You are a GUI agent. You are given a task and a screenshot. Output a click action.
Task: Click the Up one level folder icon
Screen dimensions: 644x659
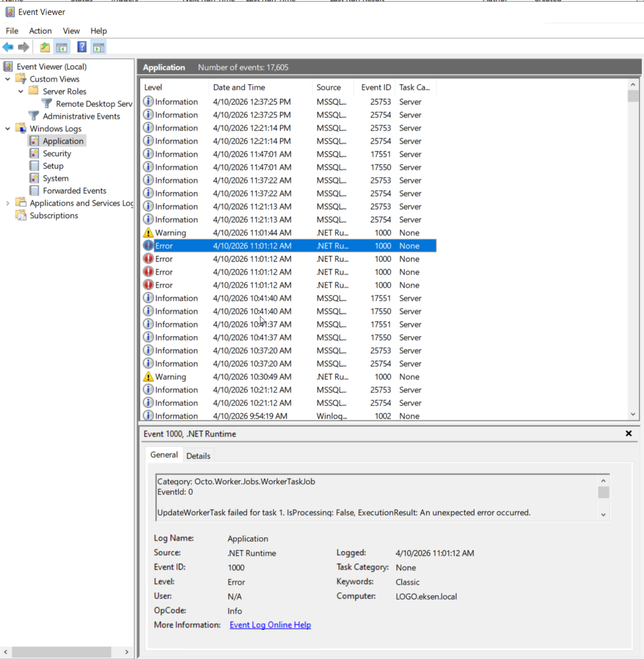(45, 47)
